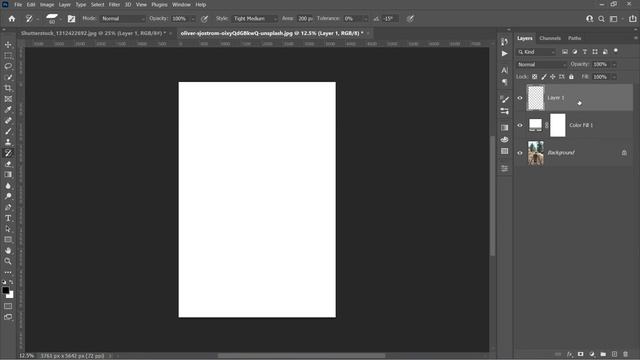
Task: Add a layer mask
Action: (580, 354)
